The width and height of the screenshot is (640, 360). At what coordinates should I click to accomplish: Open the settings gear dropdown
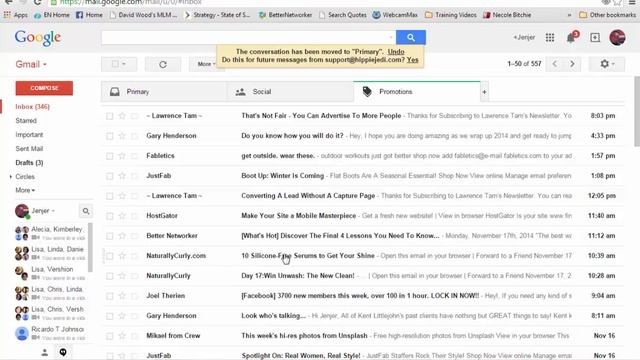(607, 64)
